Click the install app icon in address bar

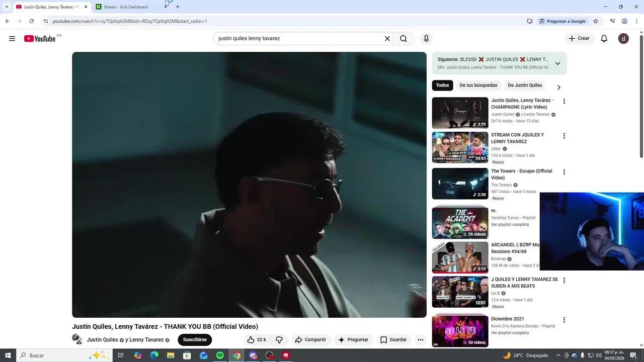point(530,21)
